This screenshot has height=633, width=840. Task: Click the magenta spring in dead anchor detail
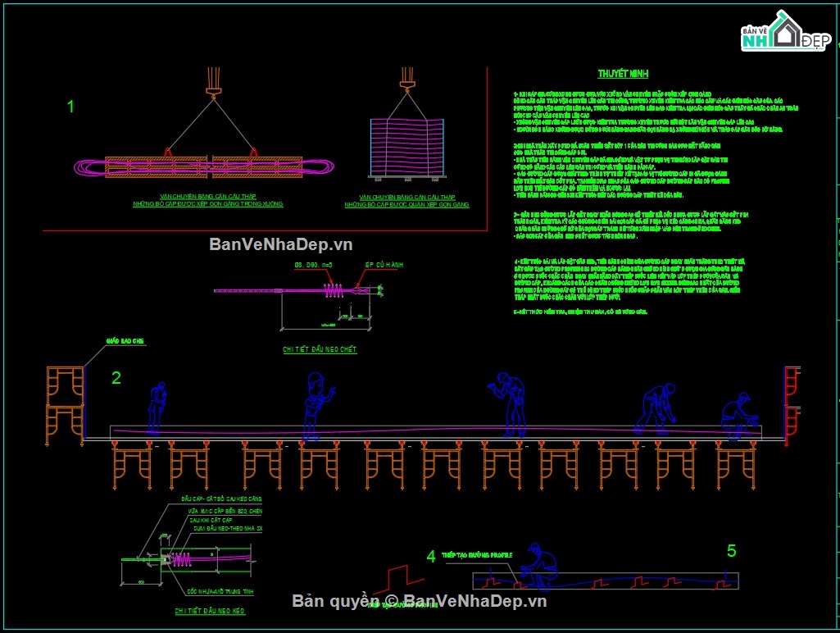coord(334,290)
